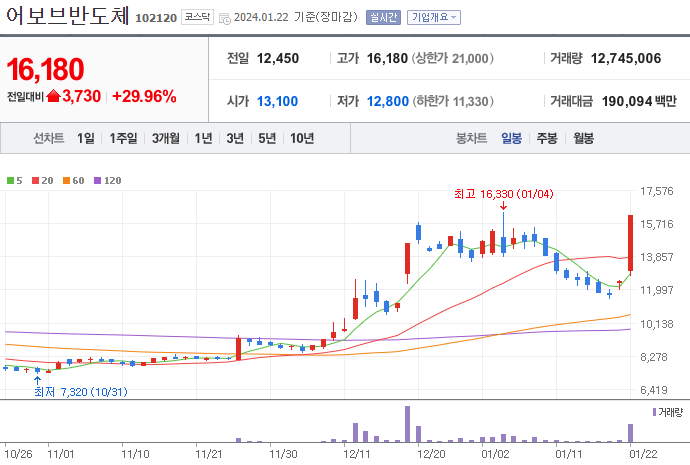The image size is (690, 465).
Task: Click the change amount 3,730
Action: coord(81,96)
